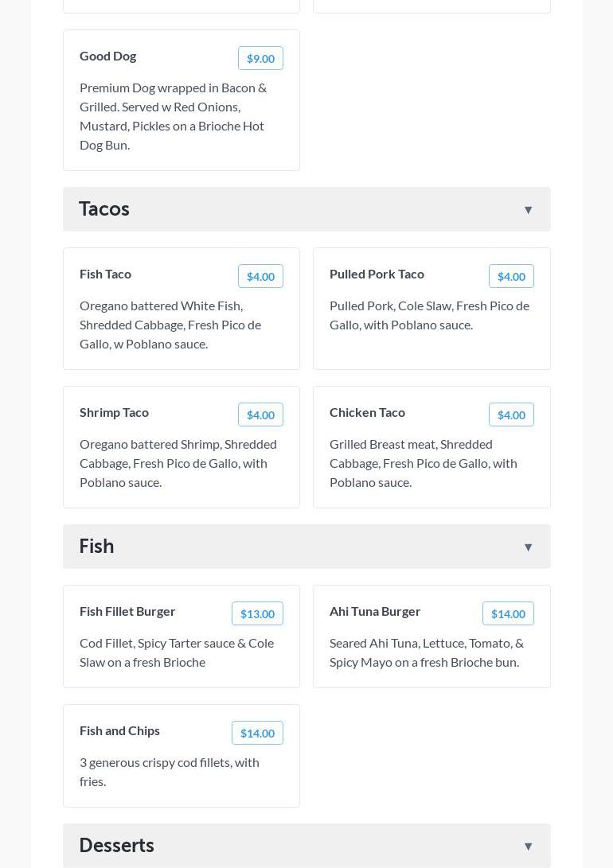Click the Fish Fillet Burger $13.00 price
This screenshot has height=868, width=613.
(x=257, y=613)
